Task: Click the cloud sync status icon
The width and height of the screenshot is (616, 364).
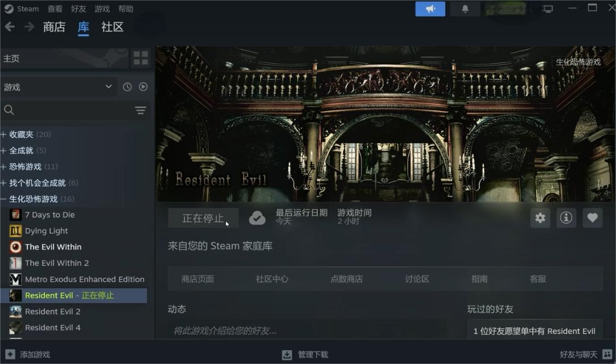Action: pyautogui.click(x=257, y=218)
